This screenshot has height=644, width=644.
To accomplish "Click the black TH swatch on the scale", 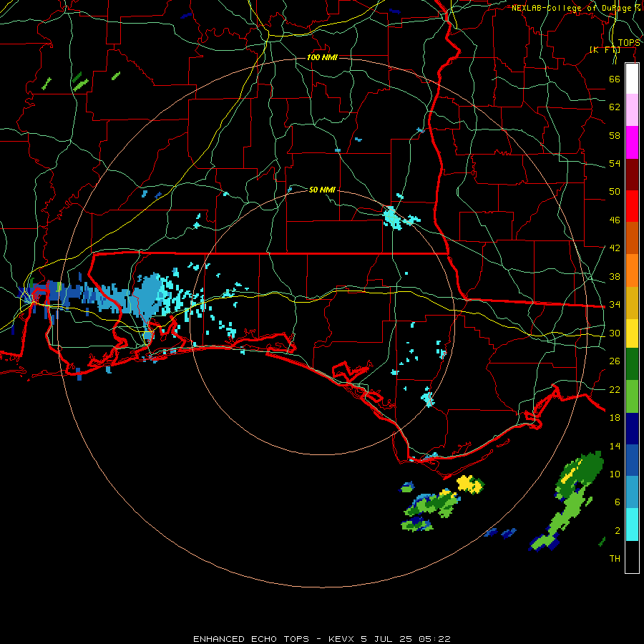I will (x=632, y=557).
